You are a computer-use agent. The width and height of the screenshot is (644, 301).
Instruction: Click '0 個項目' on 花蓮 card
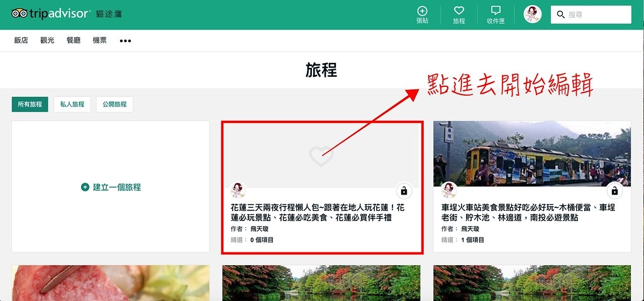262,240
